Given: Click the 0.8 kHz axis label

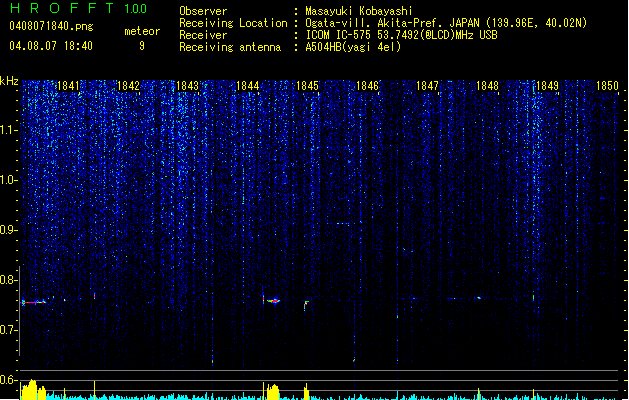Looking at the screenshot, I should (x=9, y=280).
